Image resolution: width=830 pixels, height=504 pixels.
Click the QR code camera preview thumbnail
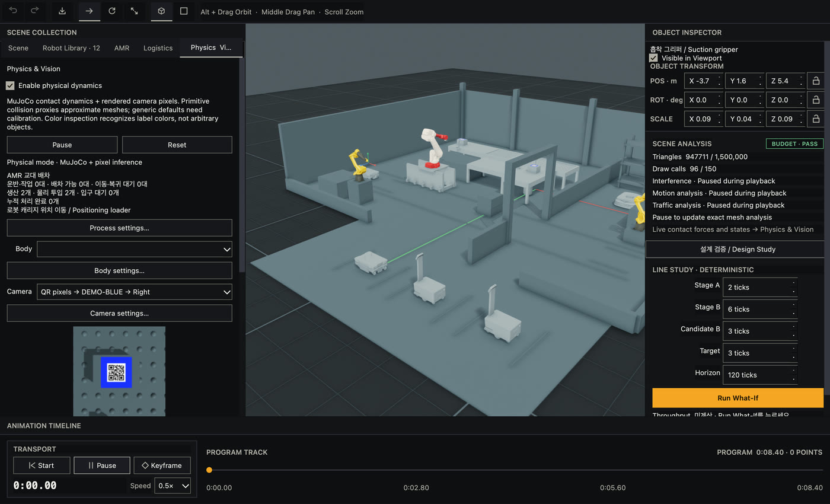coord(119,371)
